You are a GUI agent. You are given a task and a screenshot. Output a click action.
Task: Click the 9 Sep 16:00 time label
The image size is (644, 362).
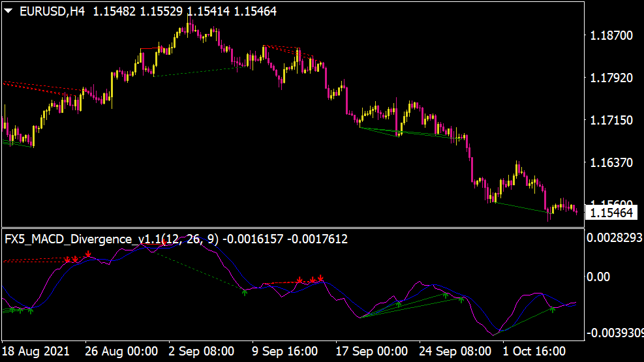click(x=284, y=352)
